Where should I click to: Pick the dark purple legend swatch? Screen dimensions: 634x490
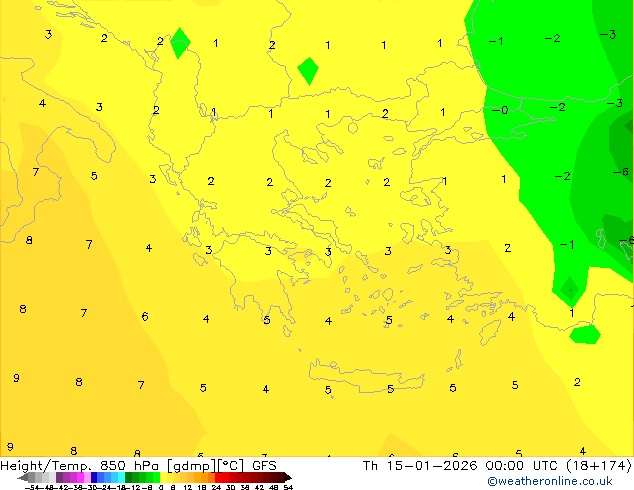59,477
